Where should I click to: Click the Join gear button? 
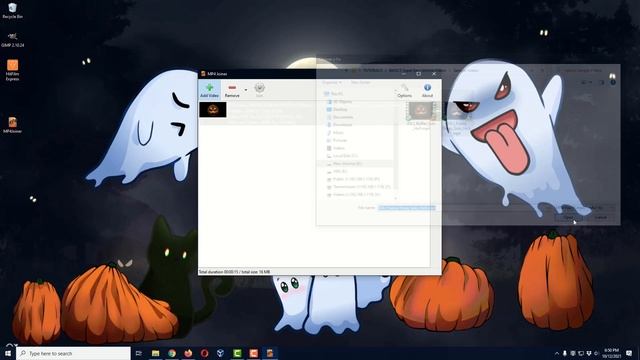[x=259, y=90]
